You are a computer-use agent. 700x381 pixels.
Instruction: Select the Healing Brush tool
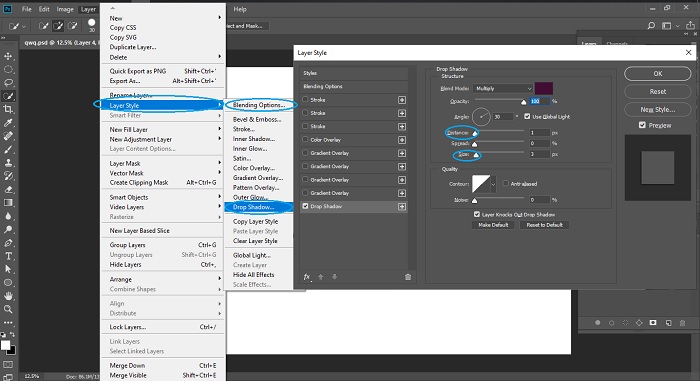pyautogui.click(x=8, y=136)
